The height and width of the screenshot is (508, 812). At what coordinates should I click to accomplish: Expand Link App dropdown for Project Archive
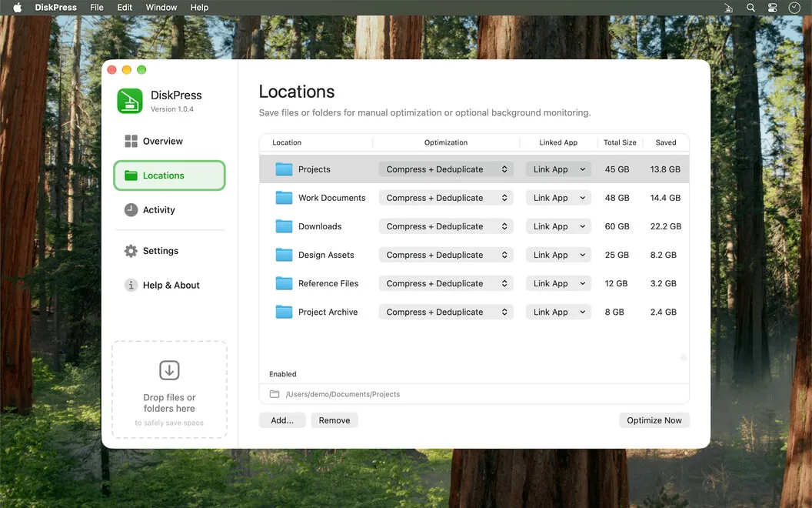pyautogui.click(x=558, y=312)
